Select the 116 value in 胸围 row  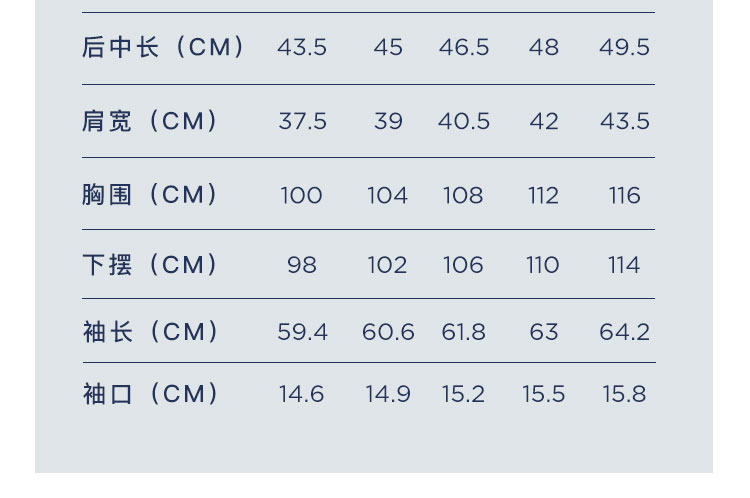point(624,195)
